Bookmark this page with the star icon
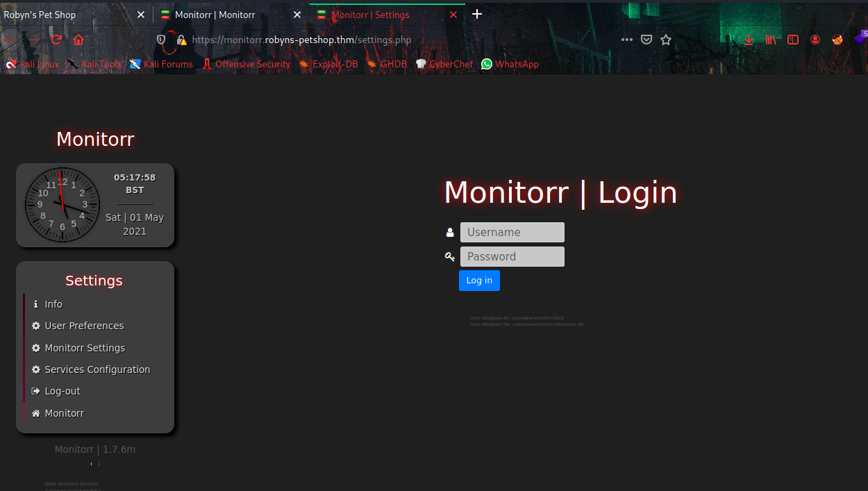 666,40
